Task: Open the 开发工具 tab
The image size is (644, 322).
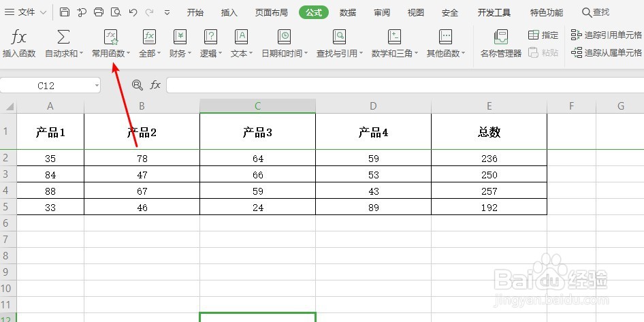Action: coord(494,12)
